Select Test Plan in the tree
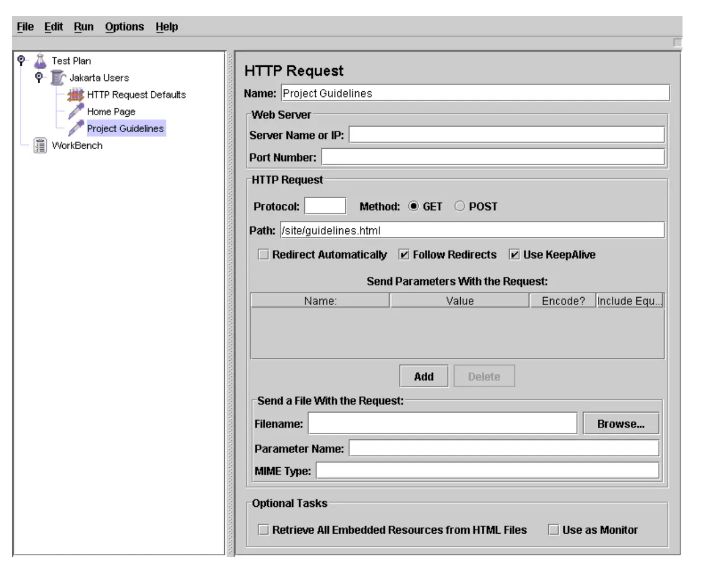This screenshot has width=709, height=561. [x=71, y=61]
